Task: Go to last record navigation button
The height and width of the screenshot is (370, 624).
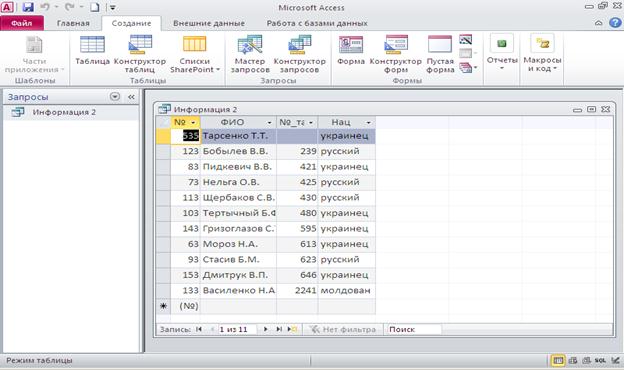Action: [x=279, y=329]
